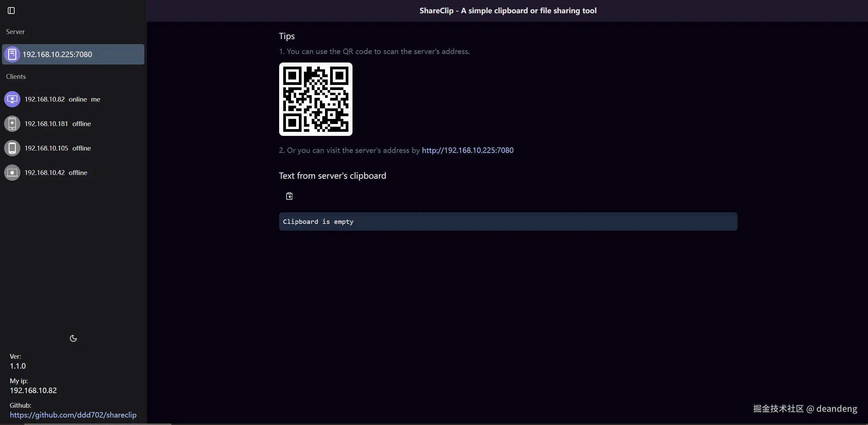This screenshot has width=868, height=425.
Task: Click the bottom horizontal scrollbar
Action: (x=98, y=424)
